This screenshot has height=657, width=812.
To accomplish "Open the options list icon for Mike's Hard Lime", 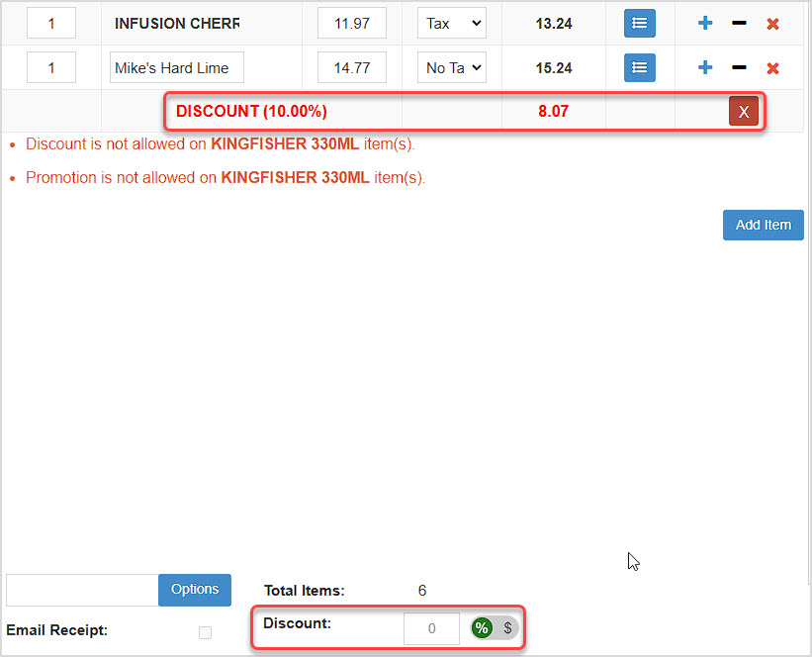I will click(x=639, y=67).
